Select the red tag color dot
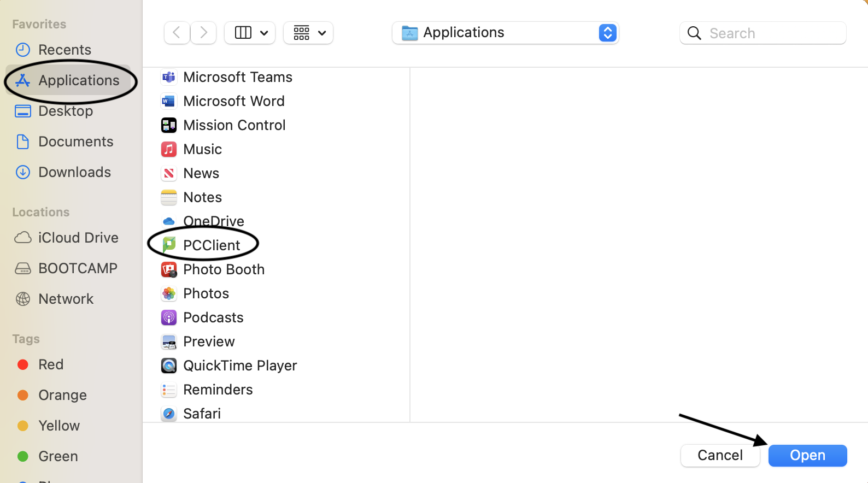The image size is (868, 483). (x=23, y=364)
